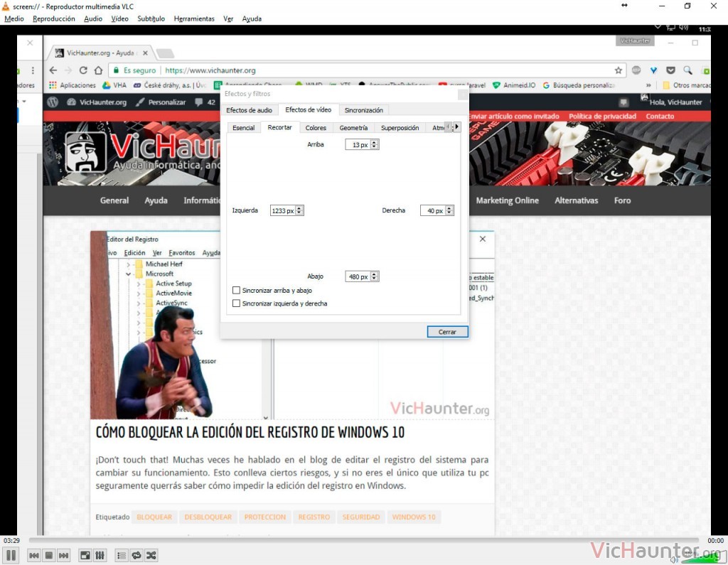Switch to the Sincronización tab
This screenshot has width=728, height=565.
coord(363,110)
